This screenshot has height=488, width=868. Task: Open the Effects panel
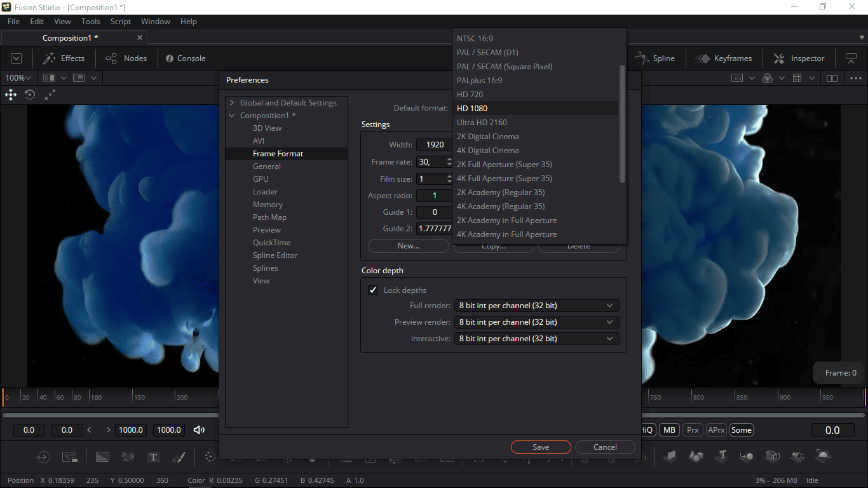[x=64, y=58]
